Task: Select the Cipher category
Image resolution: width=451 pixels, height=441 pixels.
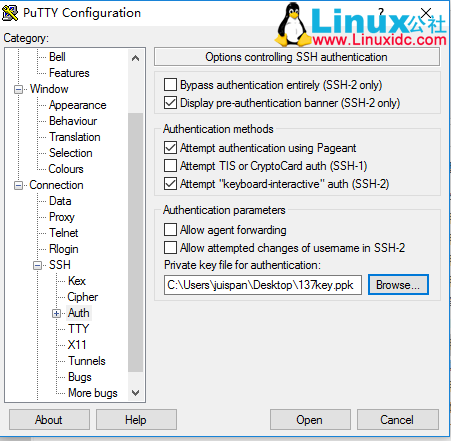Action: [x=83, y=297]
